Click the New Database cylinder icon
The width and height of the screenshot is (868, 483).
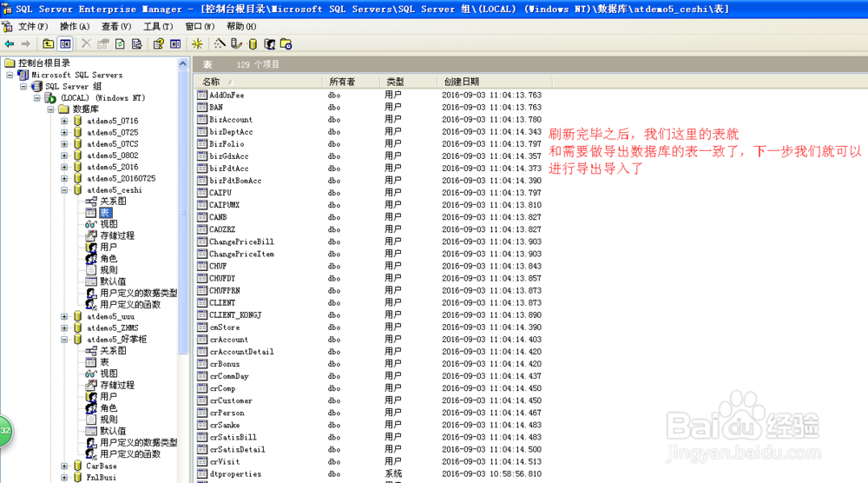tap(253, 43)
